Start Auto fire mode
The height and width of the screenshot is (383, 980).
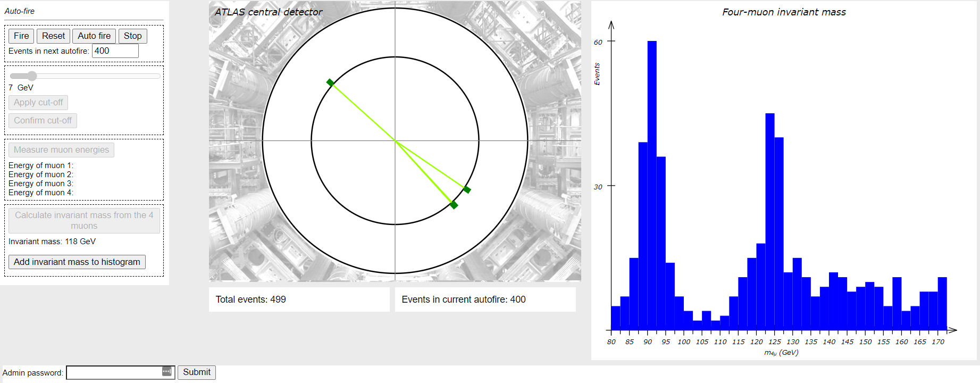94,36
